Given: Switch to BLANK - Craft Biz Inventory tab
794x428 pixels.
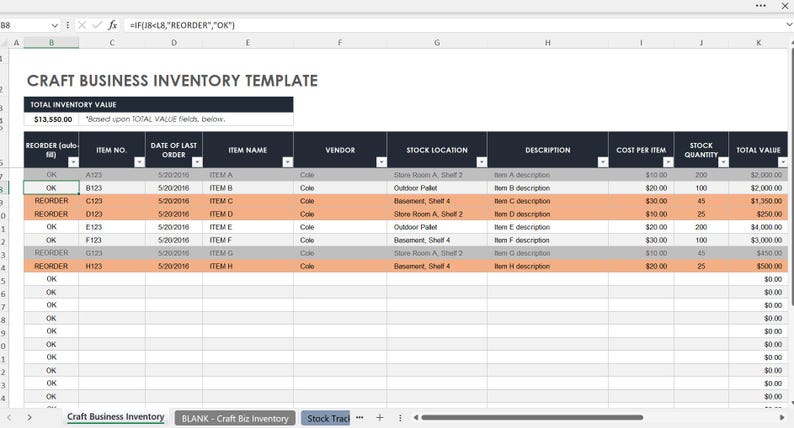Looking at the screenshot, I should click(235, 418).
